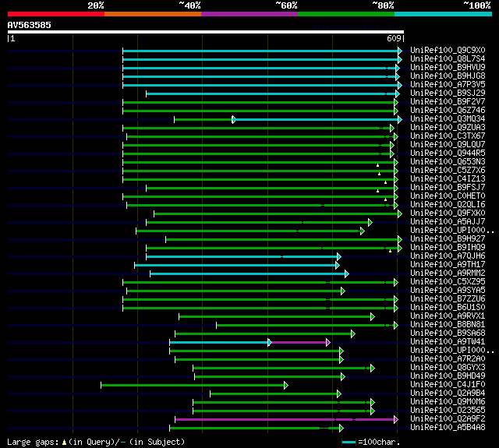Click the UniRef100_Q653N3 label
This screenshot has width=499, height=448.
[x=448, y=162]
